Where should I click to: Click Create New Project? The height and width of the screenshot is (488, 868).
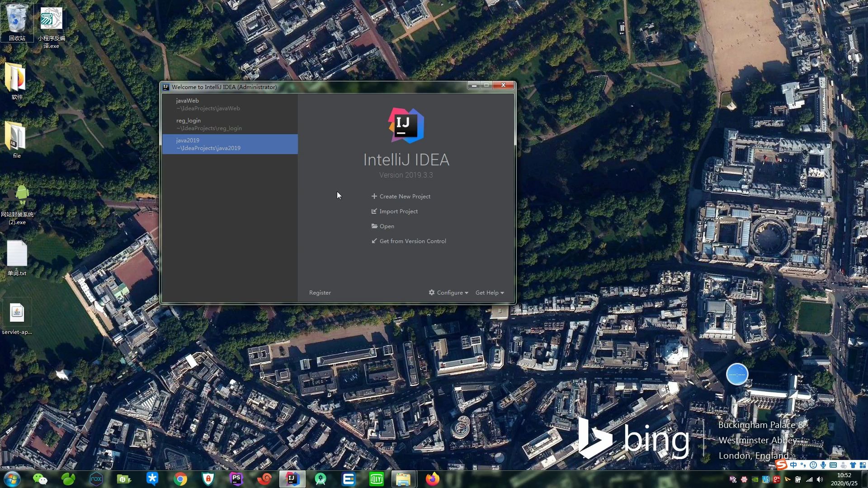click(x=404, y=197)
